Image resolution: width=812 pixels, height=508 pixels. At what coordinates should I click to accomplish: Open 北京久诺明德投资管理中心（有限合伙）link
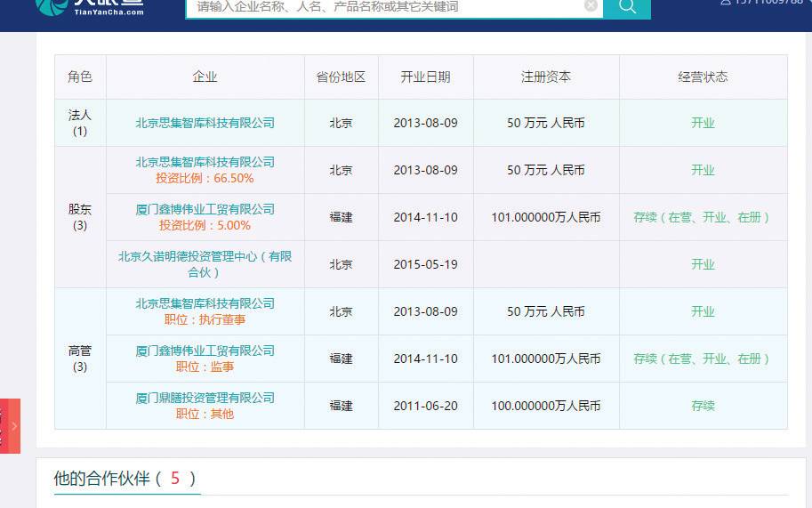click(x=205, y=264)
